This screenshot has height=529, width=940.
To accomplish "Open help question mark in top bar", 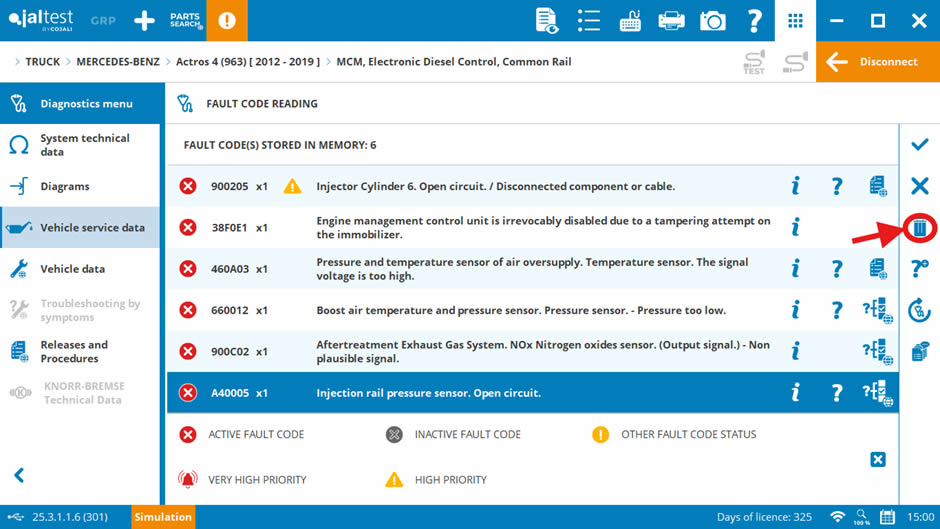I will pyautogui.click(x=754, y=20).
